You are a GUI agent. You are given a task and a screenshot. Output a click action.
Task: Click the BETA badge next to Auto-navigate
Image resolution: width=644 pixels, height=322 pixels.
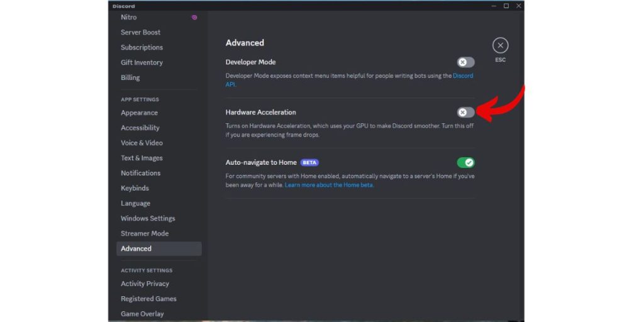tap(309, 163)
